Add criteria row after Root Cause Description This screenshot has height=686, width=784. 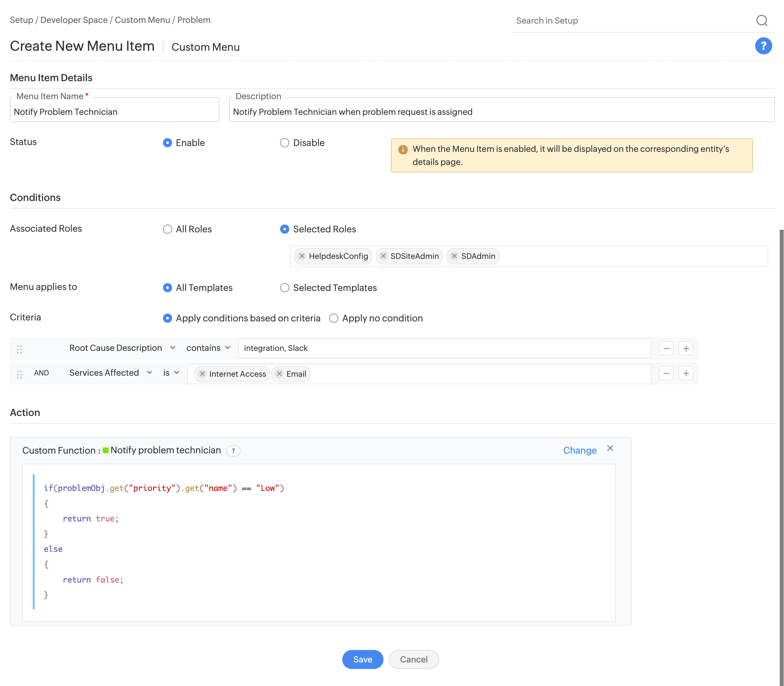coord(686,348)
